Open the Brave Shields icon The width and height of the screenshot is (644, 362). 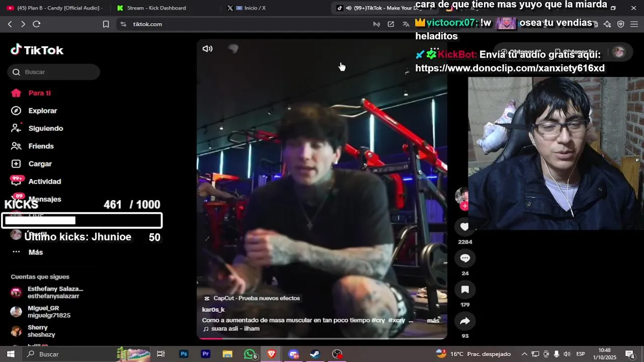(621, 24)
